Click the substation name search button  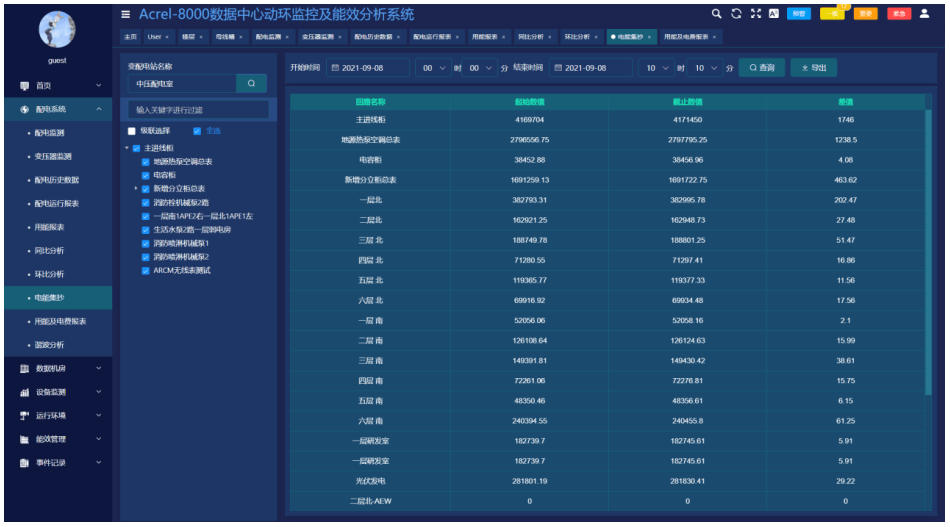tap(251, 84)
